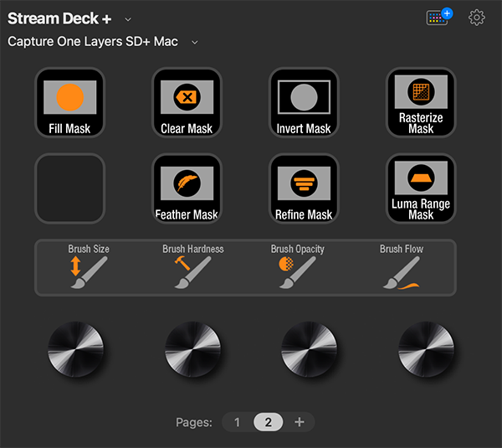502x448 pixels.
Task: Add a new page with plus button
Action: [x=300, y=422]
